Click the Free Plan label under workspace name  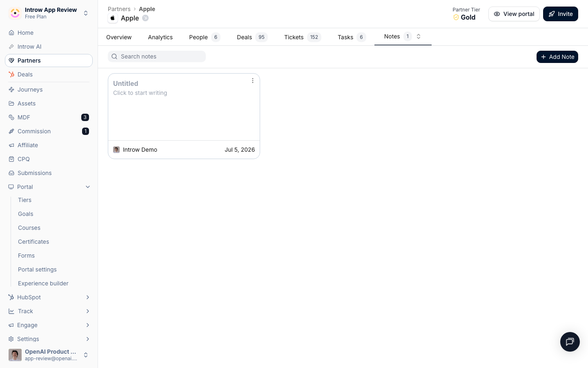pos(36,17)
